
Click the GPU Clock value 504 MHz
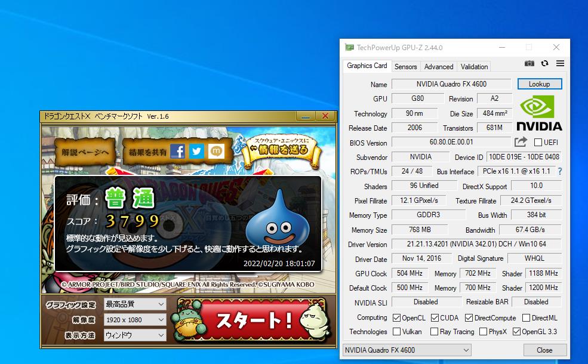pos(410,273)
